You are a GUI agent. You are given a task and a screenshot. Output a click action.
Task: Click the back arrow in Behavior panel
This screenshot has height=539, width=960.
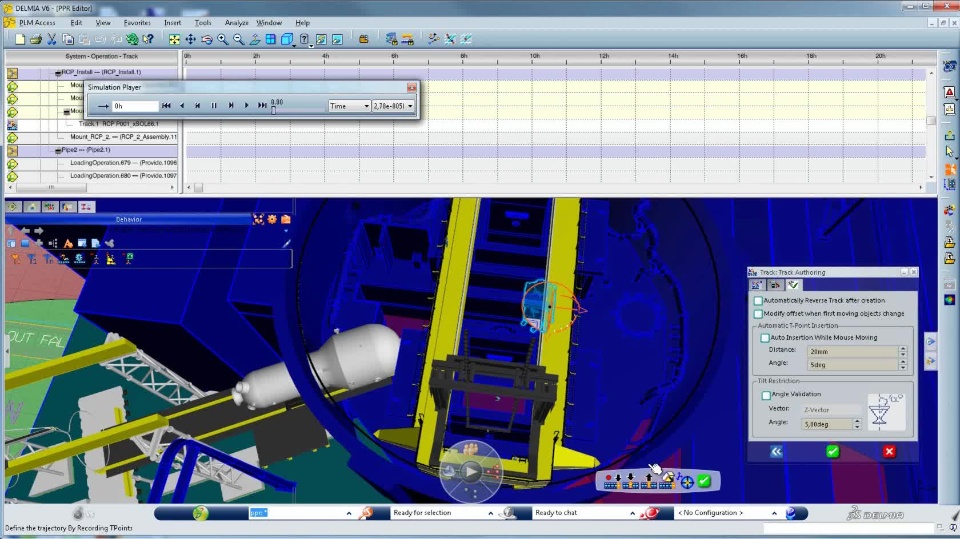pyautogui.click(x=25, y=231)
